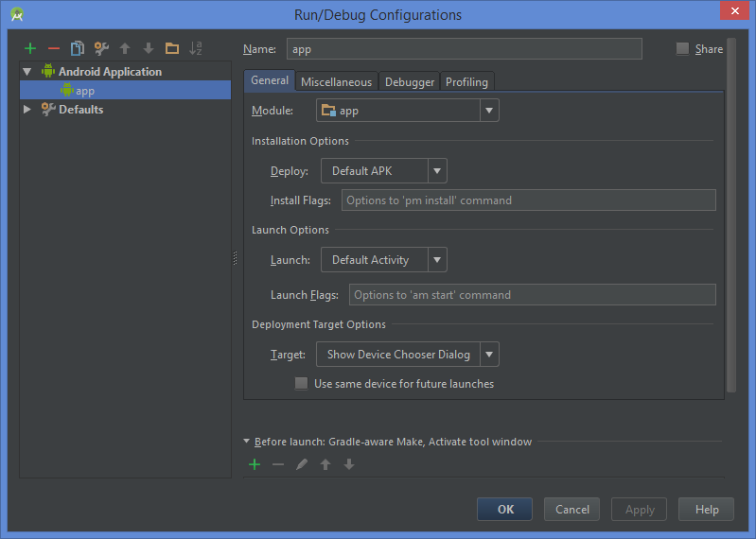Create a new folder for configurations
Image resolution: width=756 pixels, height=539 pixels.
click(x=172, y=48)
